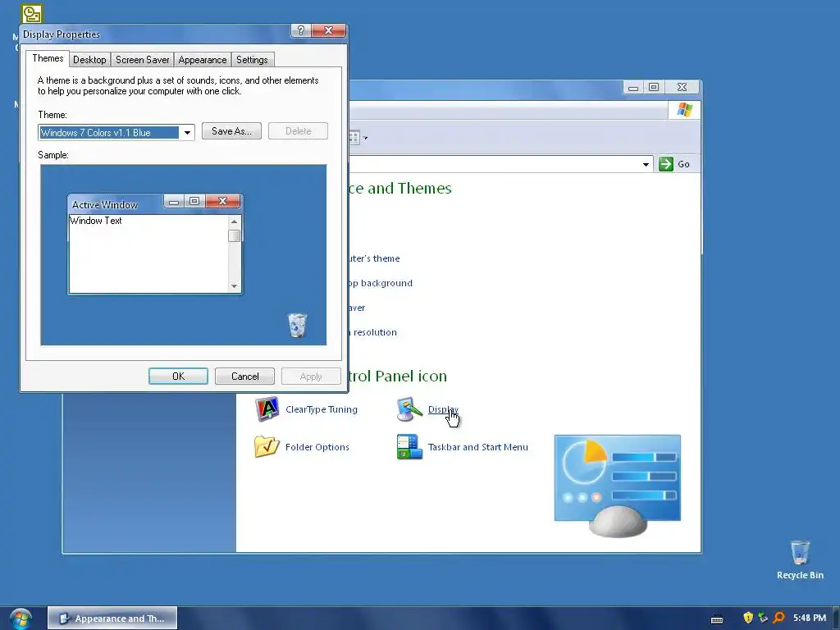Click the orange magnifier tray icon
This screenshot has width=840, height=630.
(x=779, y=618)
